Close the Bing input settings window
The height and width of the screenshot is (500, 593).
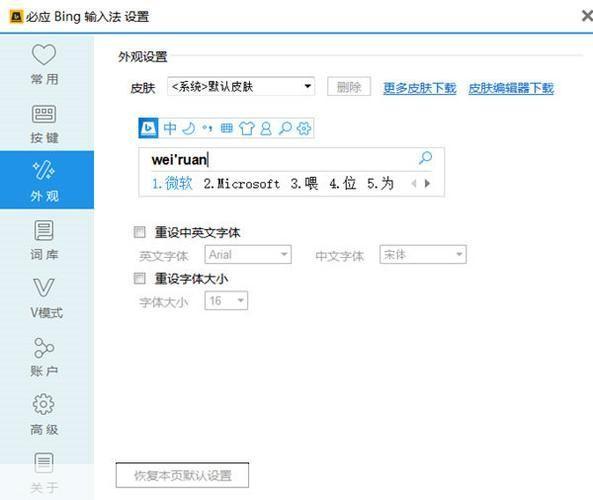tap(587, 16)
